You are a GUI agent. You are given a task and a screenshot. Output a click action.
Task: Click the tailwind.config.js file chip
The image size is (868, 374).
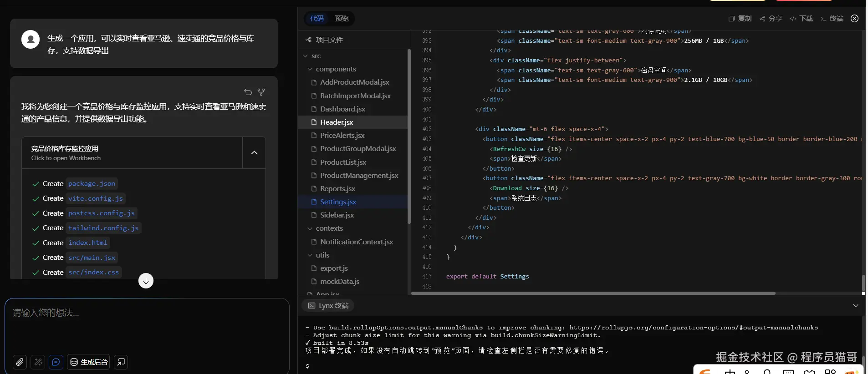(103, 228)
